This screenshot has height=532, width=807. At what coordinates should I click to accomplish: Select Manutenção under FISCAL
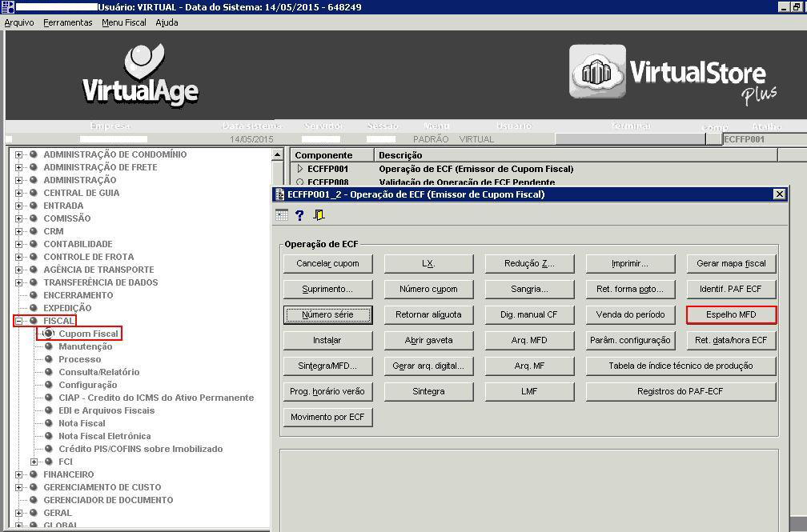(x=86, y=346)
